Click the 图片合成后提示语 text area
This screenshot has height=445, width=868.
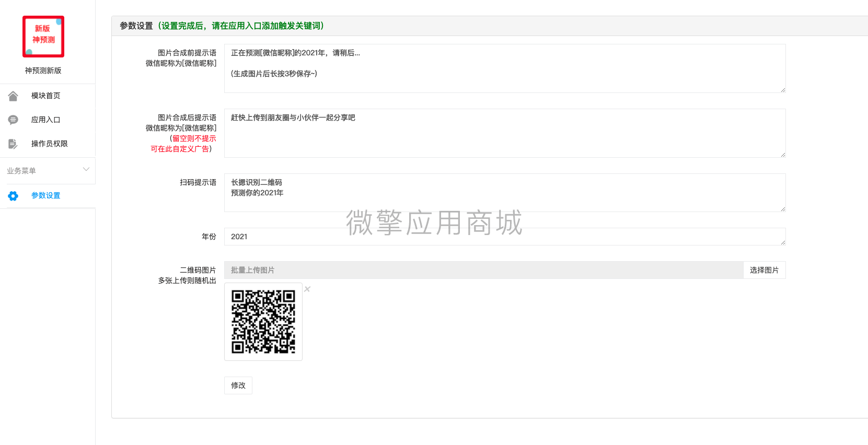pyautogui.click(x=505, y=133)
